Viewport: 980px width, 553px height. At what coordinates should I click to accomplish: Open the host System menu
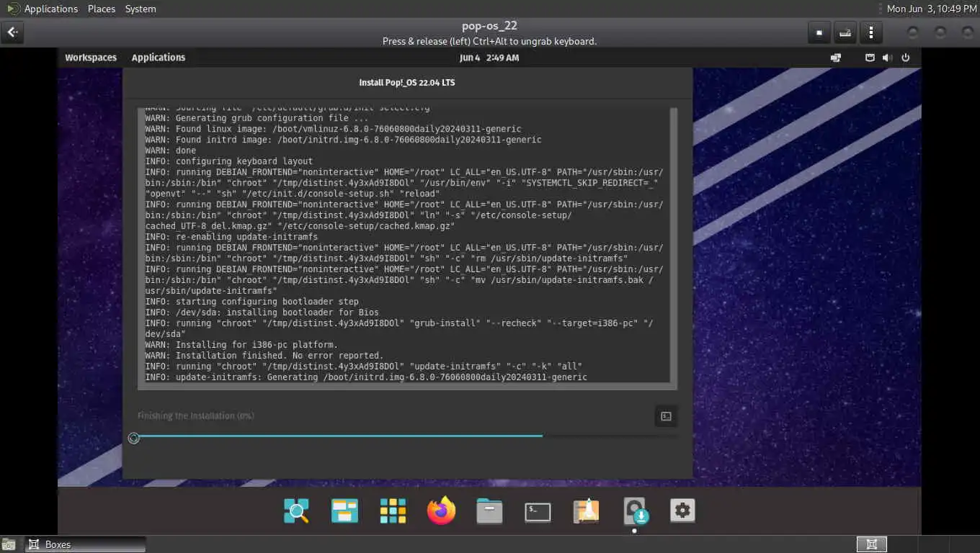tap(141, 9)
